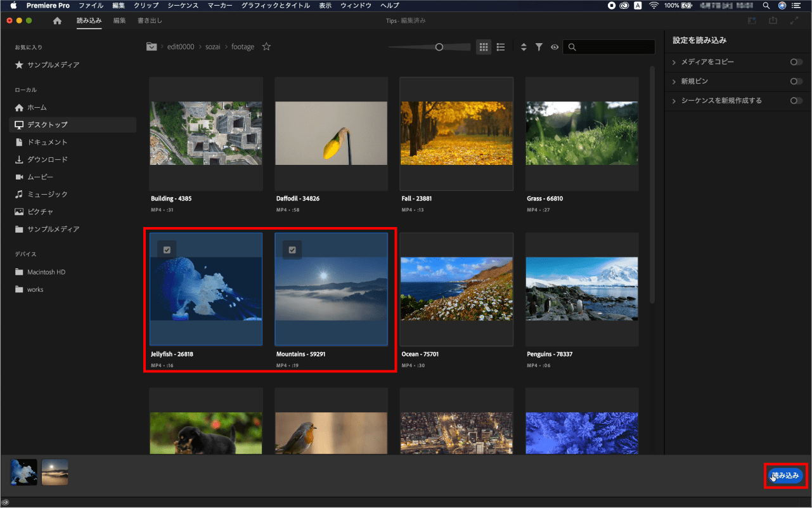Switch to grid view icon

(x=484, y=47)
